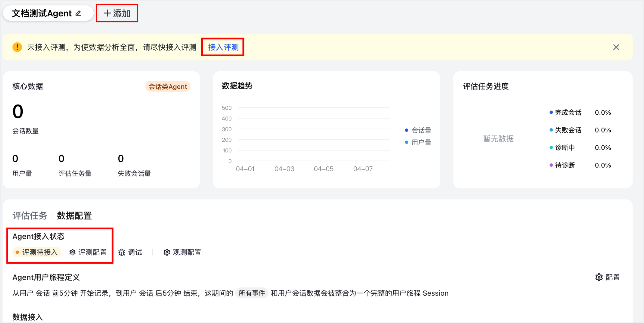Click the 评估任务进度 heading
This screenshot has height=323, width=644.
[x=485, y=86]
